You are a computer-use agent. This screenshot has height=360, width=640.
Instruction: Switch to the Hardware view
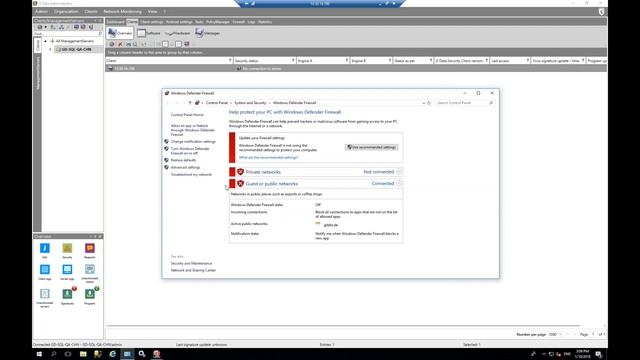click(x=178, y=33)
